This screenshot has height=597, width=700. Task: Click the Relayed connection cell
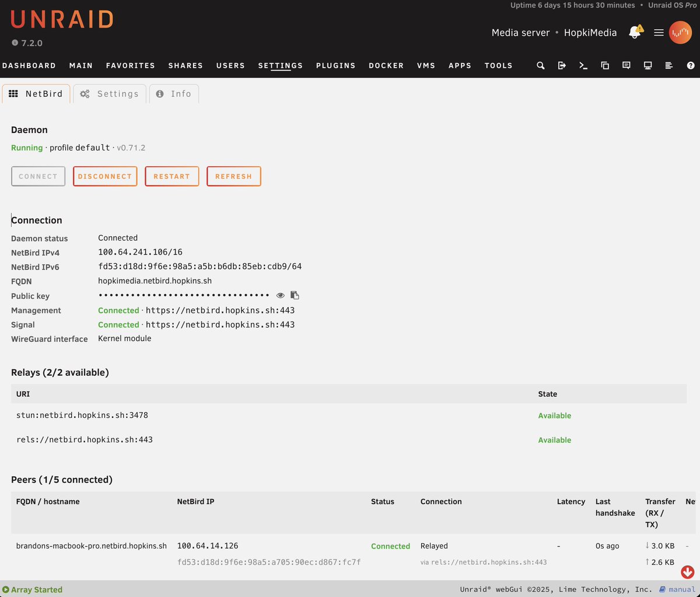point(434,546)
